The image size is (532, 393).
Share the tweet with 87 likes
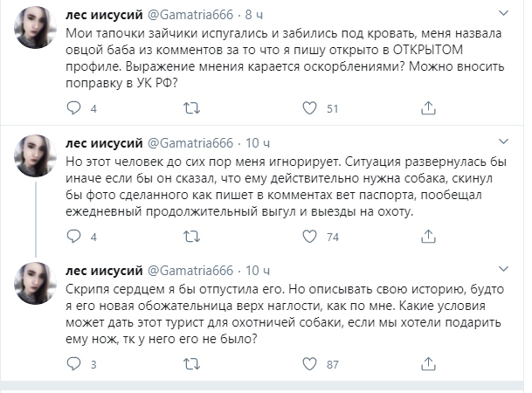[x=429, y=364]
